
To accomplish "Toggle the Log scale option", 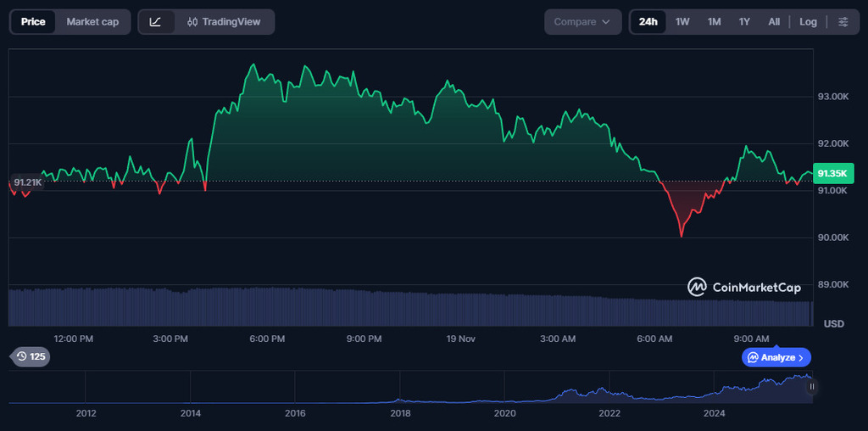I will tap(808, 22).
